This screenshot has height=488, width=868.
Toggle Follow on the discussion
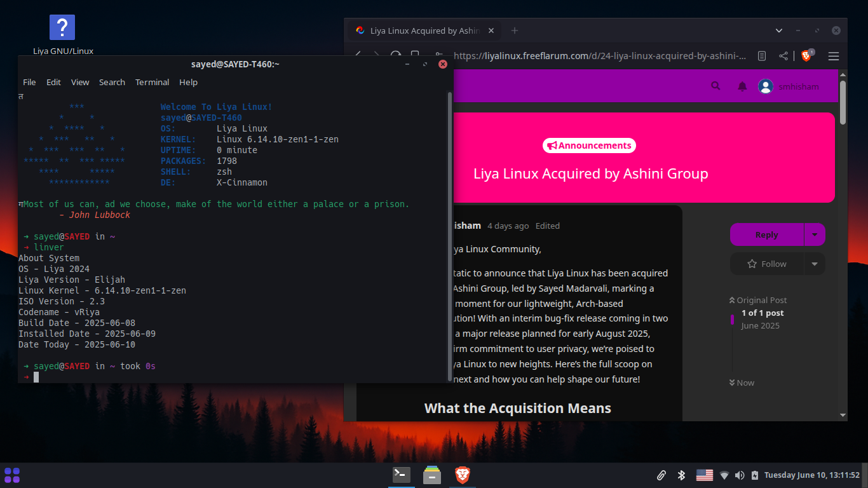point(768,264)
